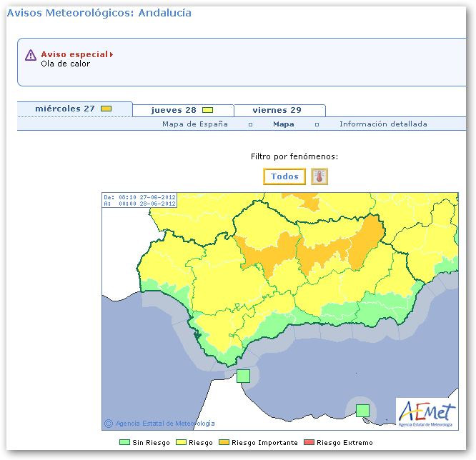Select the Mapa view link
476x460 pixels.
click(x=284, y=124)
